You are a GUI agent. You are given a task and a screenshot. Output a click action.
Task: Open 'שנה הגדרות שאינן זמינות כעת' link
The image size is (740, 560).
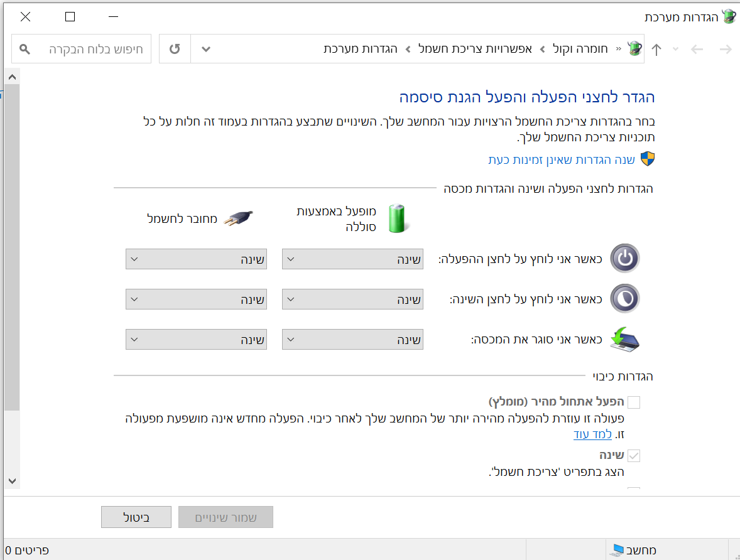[562, 160]
